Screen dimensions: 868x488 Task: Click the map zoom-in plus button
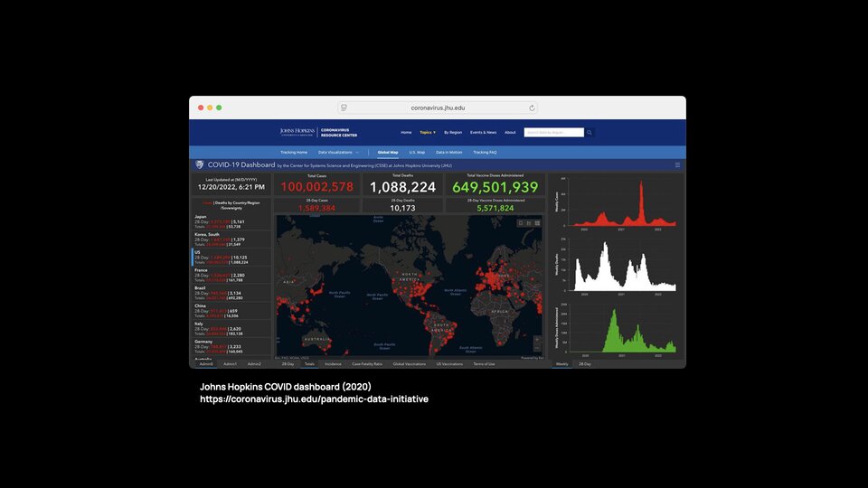(x=536, y=340)
